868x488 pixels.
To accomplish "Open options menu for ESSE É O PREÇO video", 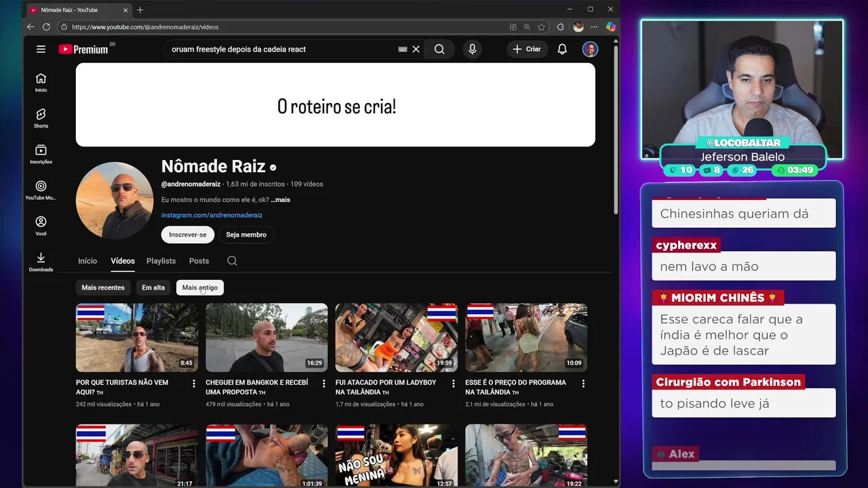I will (x=583, y=384).
